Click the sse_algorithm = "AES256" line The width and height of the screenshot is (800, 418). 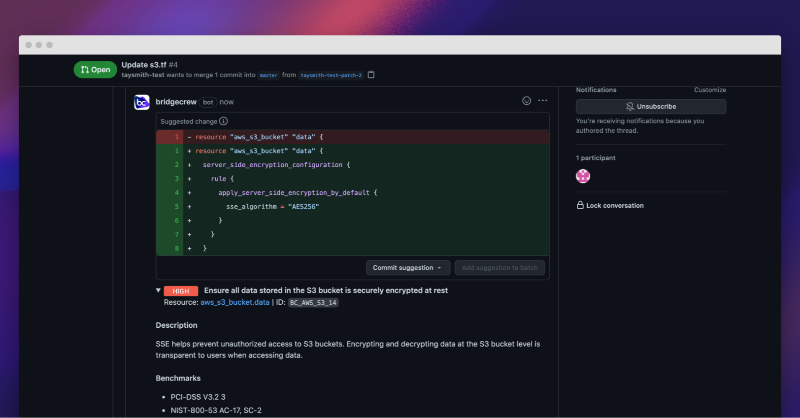353,207
